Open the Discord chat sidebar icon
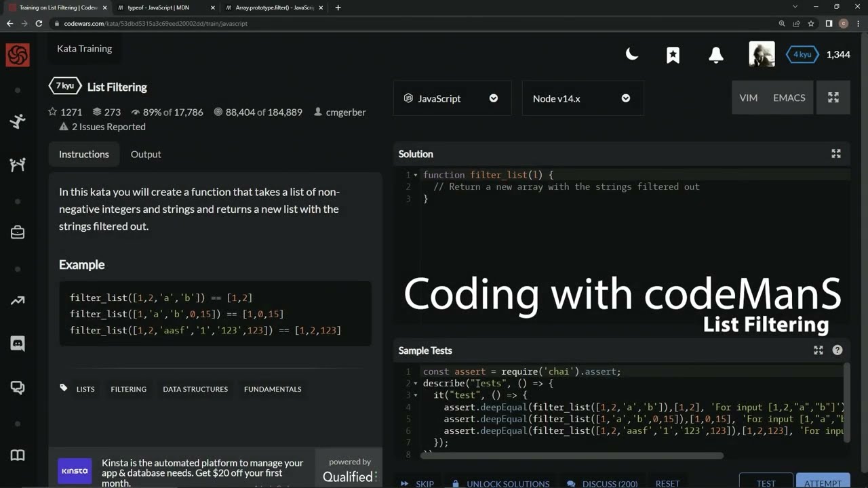The height and width of the screenshot is (488, 868). point(18,344)
